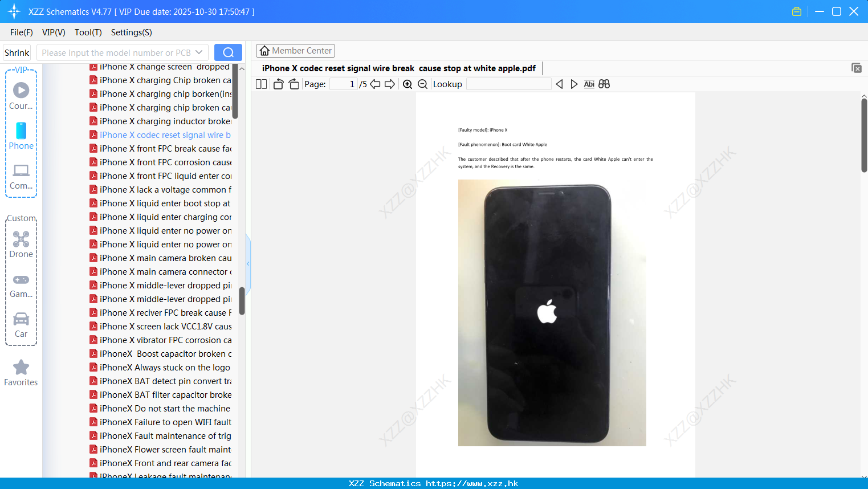This screenshot has width=868, height=489.
Task: Select the codec reset signal wire PDF tab
Action: (x=399, y=68)
